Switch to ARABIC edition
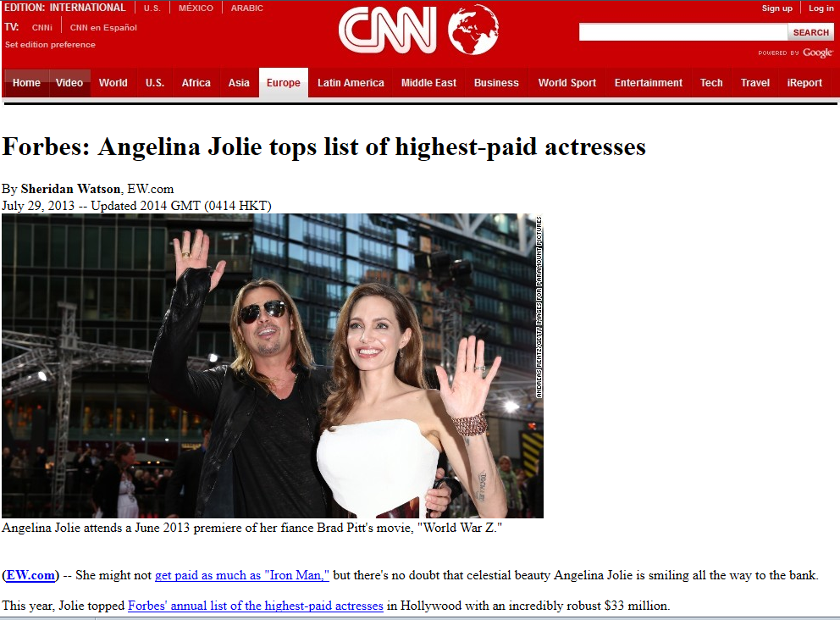Screen dimensions: 840x620 coord(247,8)
